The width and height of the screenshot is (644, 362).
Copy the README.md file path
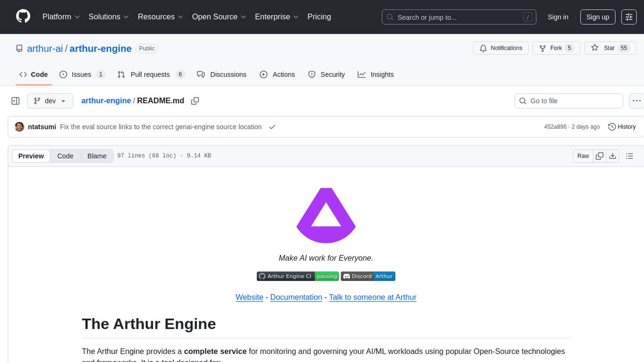(x=195, y=101)
